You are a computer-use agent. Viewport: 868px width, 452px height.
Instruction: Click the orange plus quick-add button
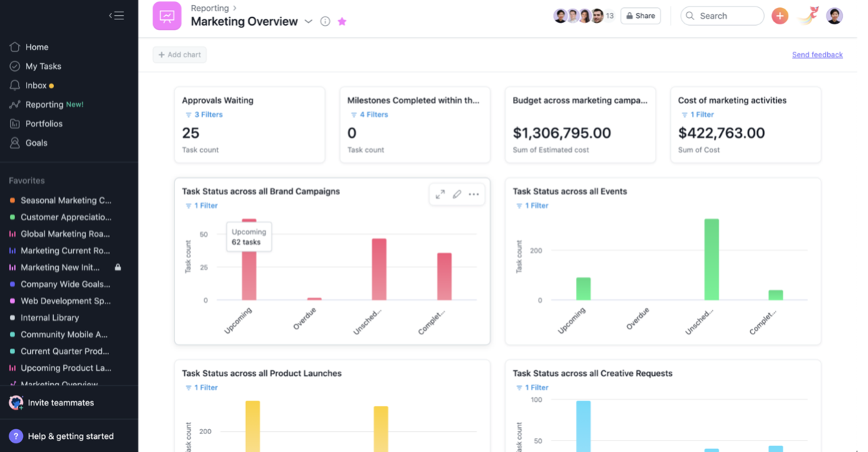click(780, 16)
